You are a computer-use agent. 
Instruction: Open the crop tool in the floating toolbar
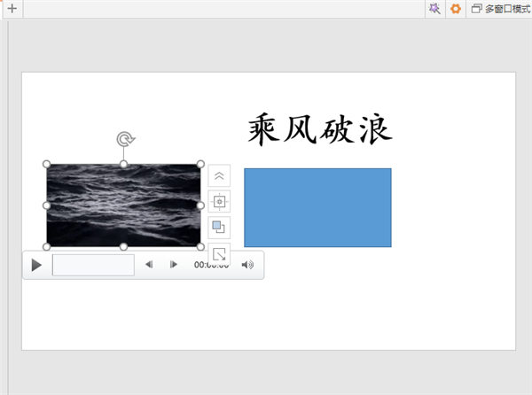(x=219, y=202)
